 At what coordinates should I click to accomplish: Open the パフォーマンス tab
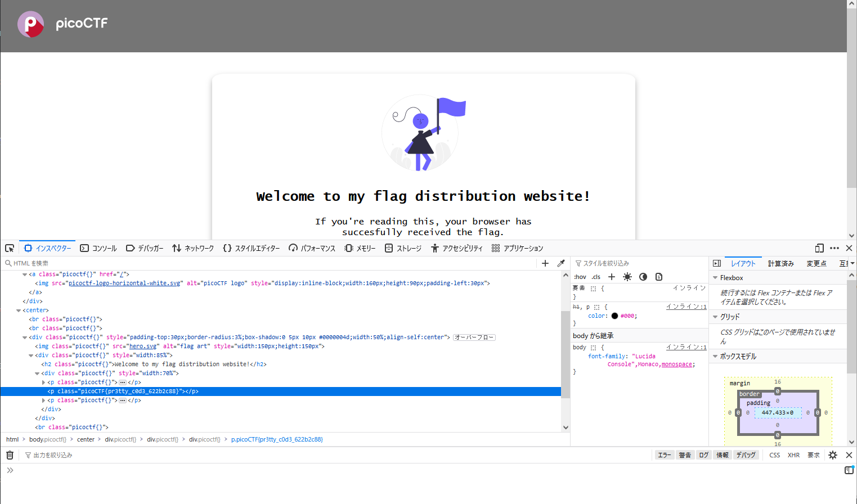312,248
